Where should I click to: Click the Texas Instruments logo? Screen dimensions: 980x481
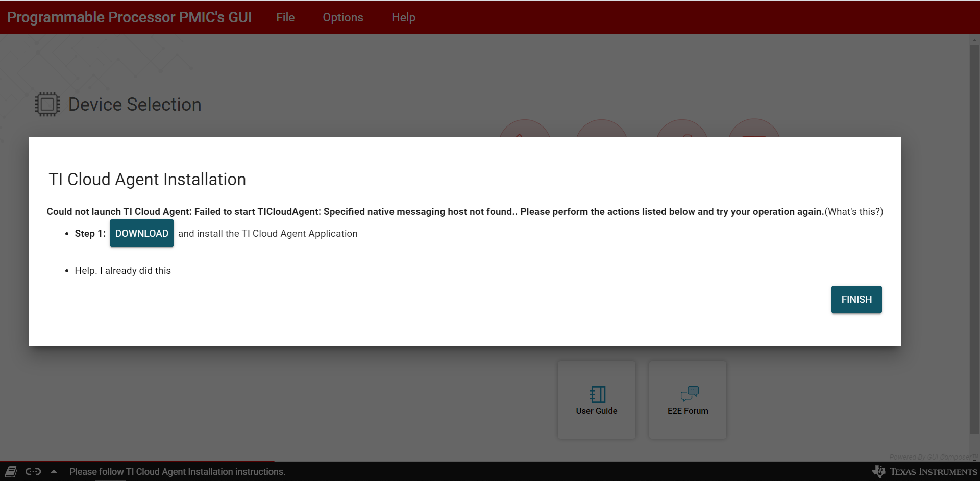[x=924, y=471]
